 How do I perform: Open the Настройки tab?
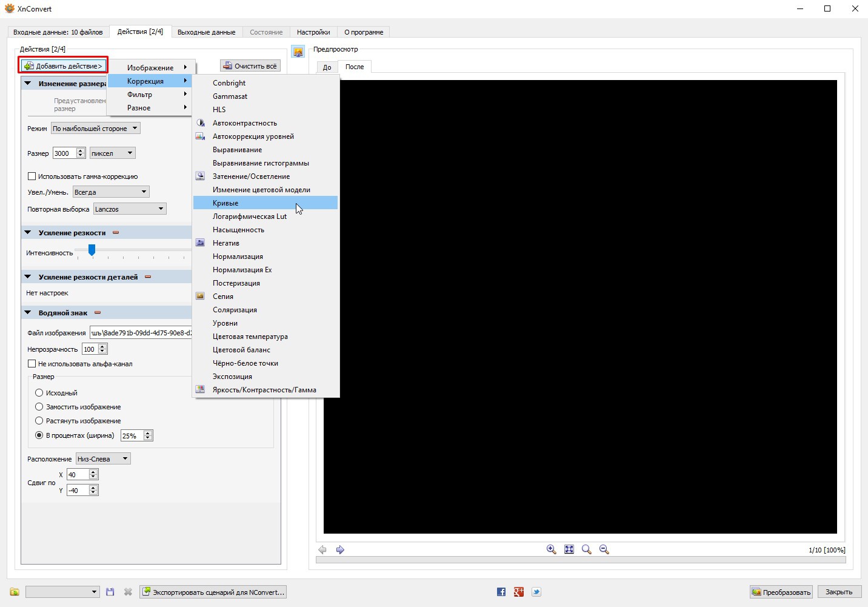[x=313, y=32]
